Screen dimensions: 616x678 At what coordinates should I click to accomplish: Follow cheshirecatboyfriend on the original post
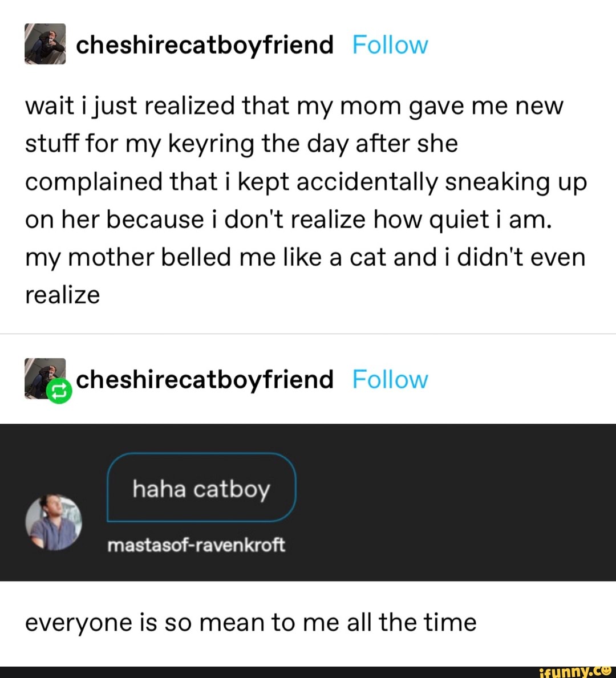pyautogui.click(x=390, y=44)
